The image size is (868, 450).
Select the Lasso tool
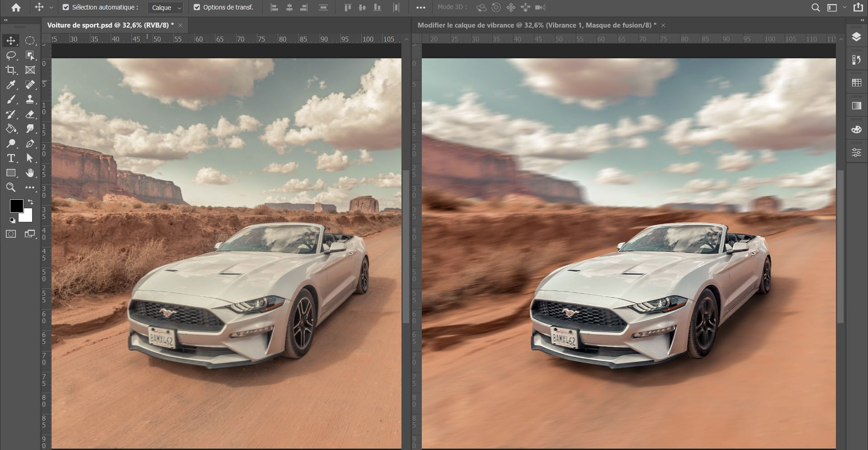[x=11, y=56]
